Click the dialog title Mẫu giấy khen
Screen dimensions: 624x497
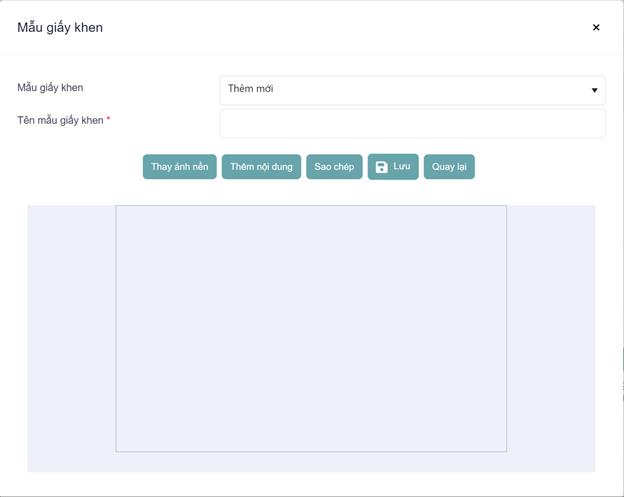(60, 28)
